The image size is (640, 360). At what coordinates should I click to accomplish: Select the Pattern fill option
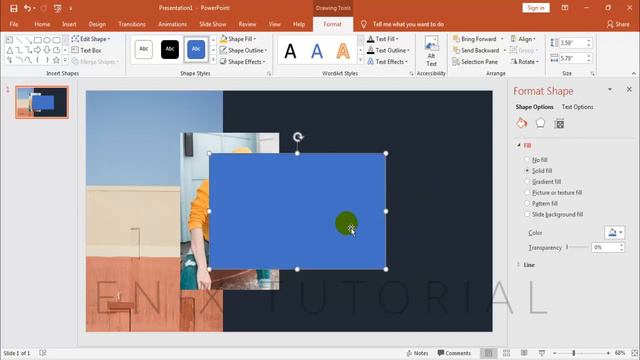541,203
